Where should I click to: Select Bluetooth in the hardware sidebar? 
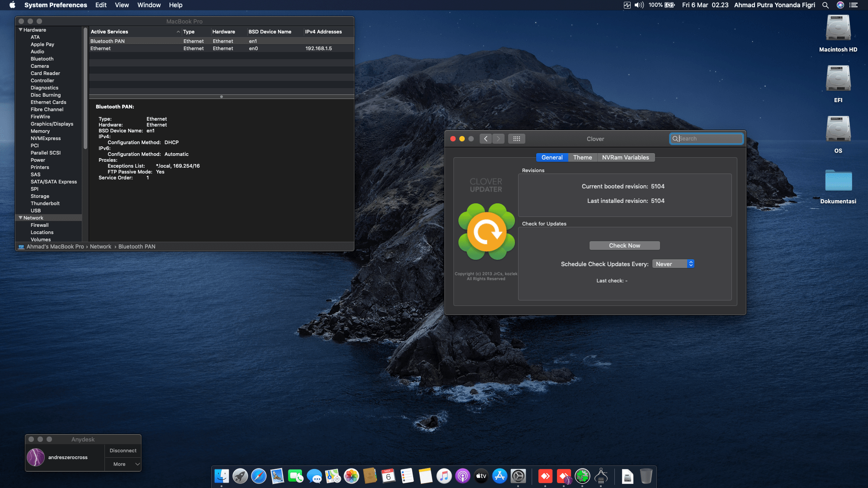tap(42, 59)
